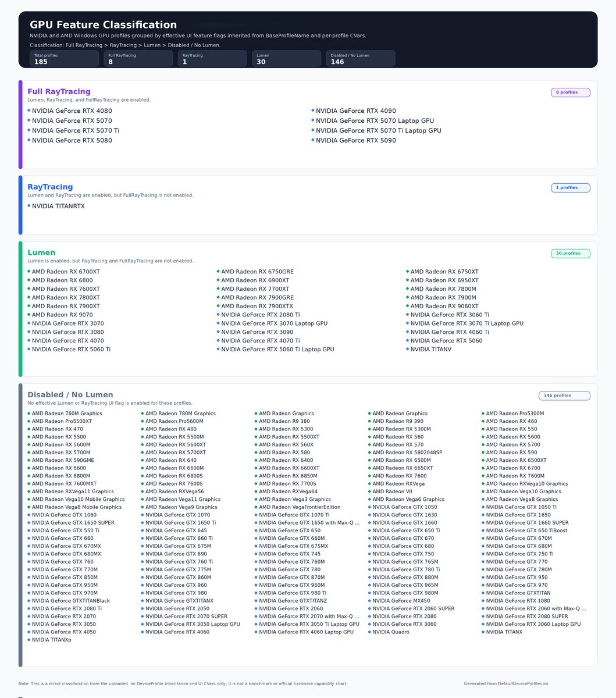The width and height of the screenshot is (616, 698).
Task: Select 'NVIDIA GeForce GTX 650 TiBoost' entry
Action: [x=525, y=530]
